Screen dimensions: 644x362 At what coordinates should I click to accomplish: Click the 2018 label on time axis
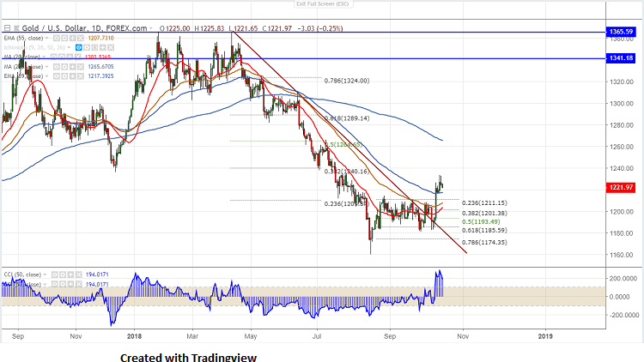click(x=134, y=336)
